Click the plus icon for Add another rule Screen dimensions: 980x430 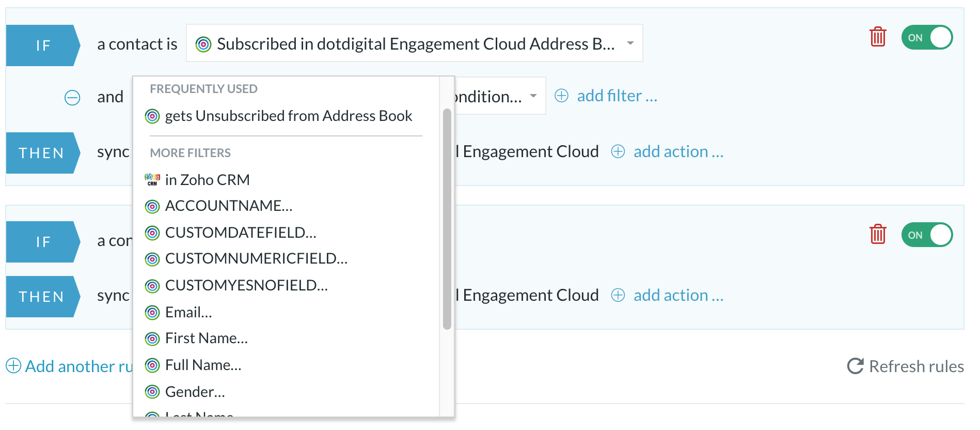pyautogui.click(x=13, y=365)
